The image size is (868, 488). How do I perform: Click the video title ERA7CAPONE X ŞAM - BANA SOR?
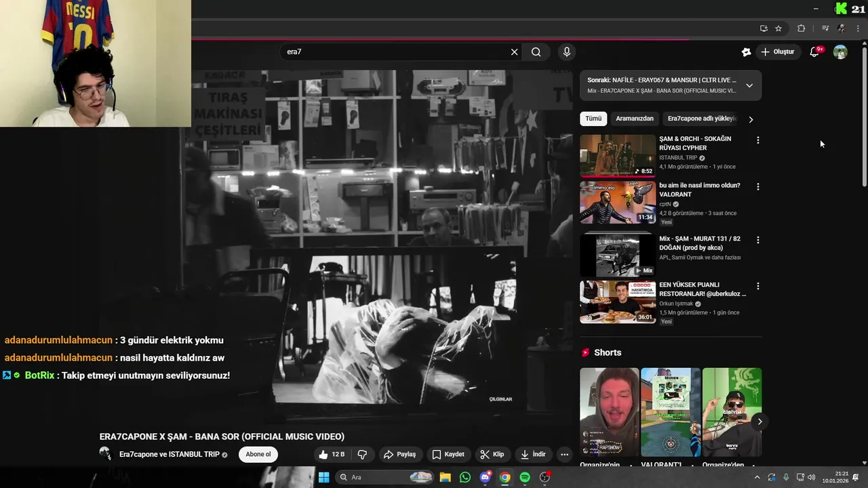222,436
